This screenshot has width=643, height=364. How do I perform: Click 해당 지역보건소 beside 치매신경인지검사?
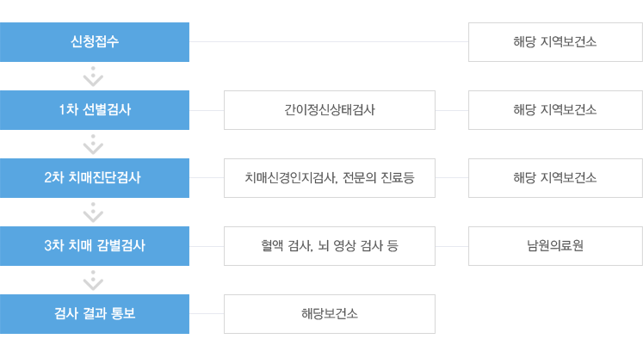pyautogui.click(x=555, y=178)
